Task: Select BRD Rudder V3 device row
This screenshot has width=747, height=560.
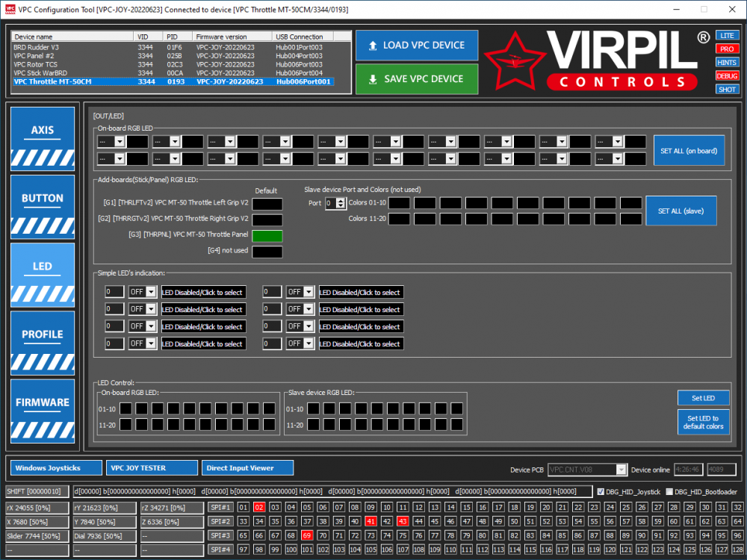Action: click(174, 47)
